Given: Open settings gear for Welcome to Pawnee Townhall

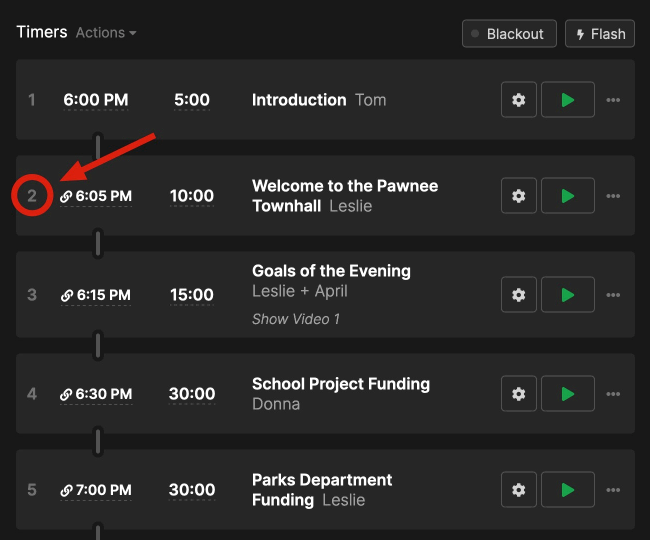Looking at the screenshot, I should click(519, 196).
